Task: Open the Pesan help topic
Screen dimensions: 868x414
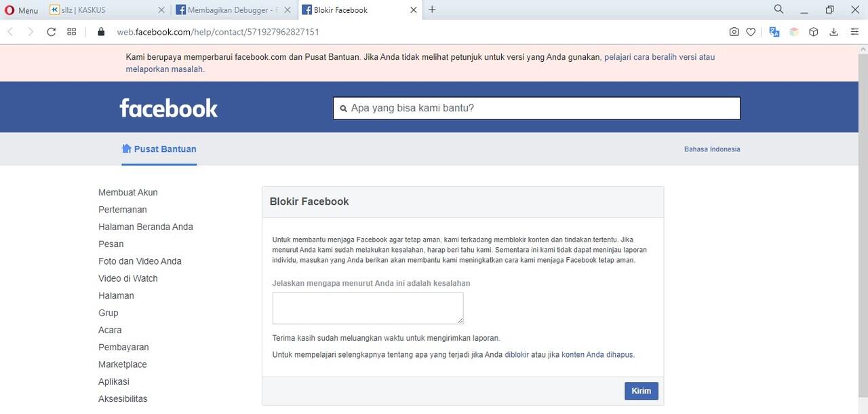Action: click(111, 244)
